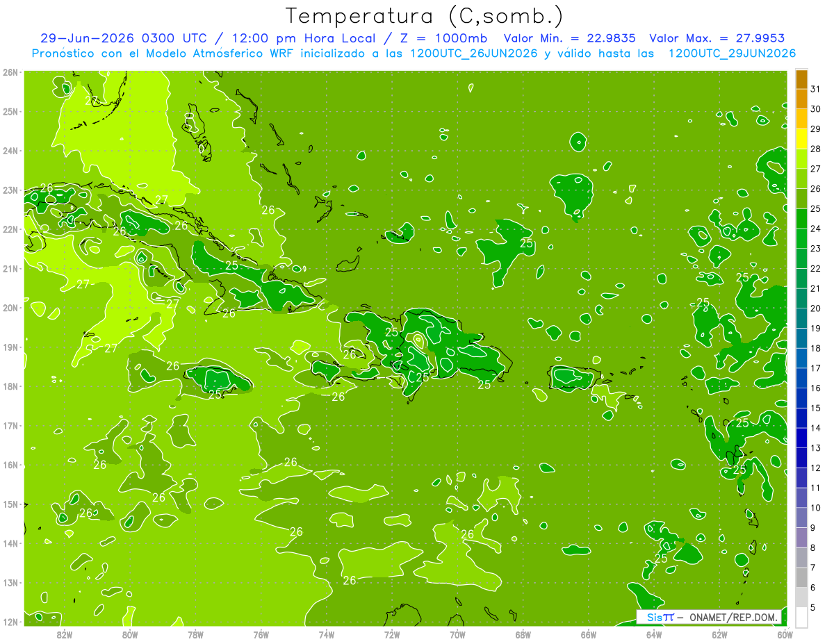This screenshot has width=834, height=644.
Task: Click the '16N' latitude axis label
Action: coord(10,465)
